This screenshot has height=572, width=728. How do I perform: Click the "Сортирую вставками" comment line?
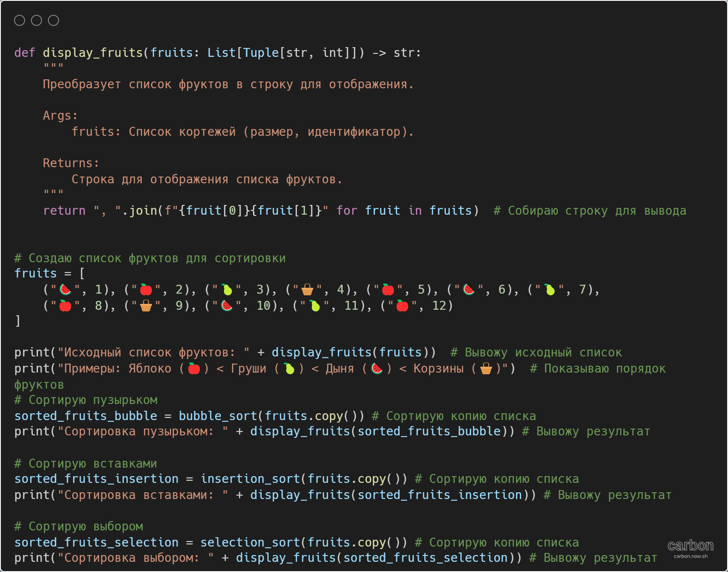click(x=86, y=464)
